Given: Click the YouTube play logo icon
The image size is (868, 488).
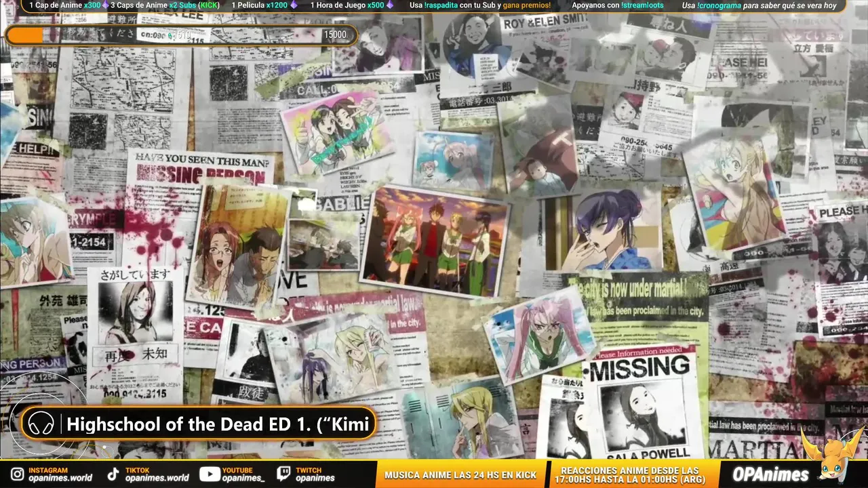Looking at the screenshot, I should pos(209,474).
